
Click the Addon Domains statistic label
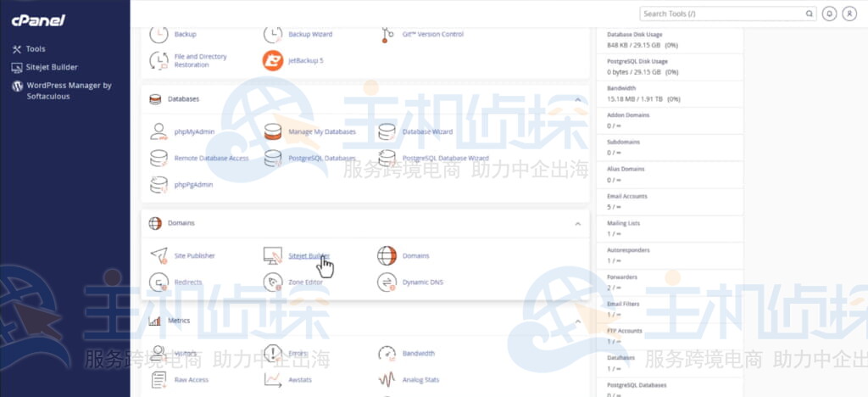[x=628, y=115]
